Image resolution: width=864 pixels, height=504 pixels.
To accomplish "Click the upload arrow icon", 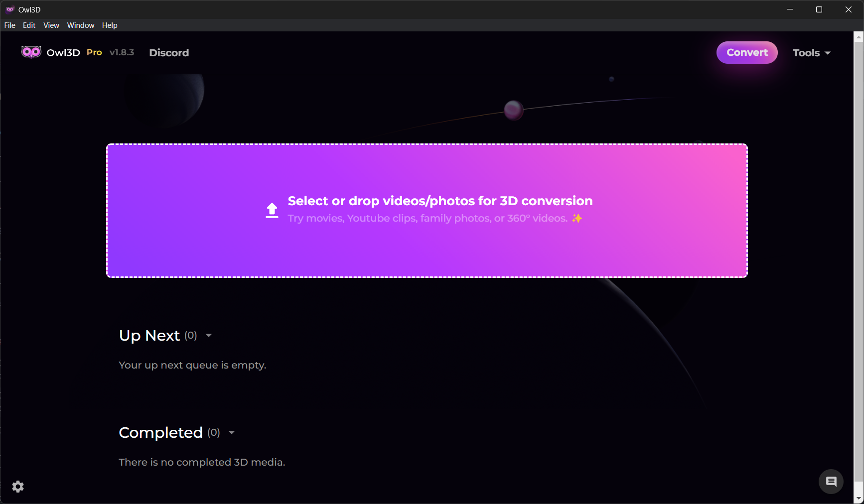I will pos(272,210).
